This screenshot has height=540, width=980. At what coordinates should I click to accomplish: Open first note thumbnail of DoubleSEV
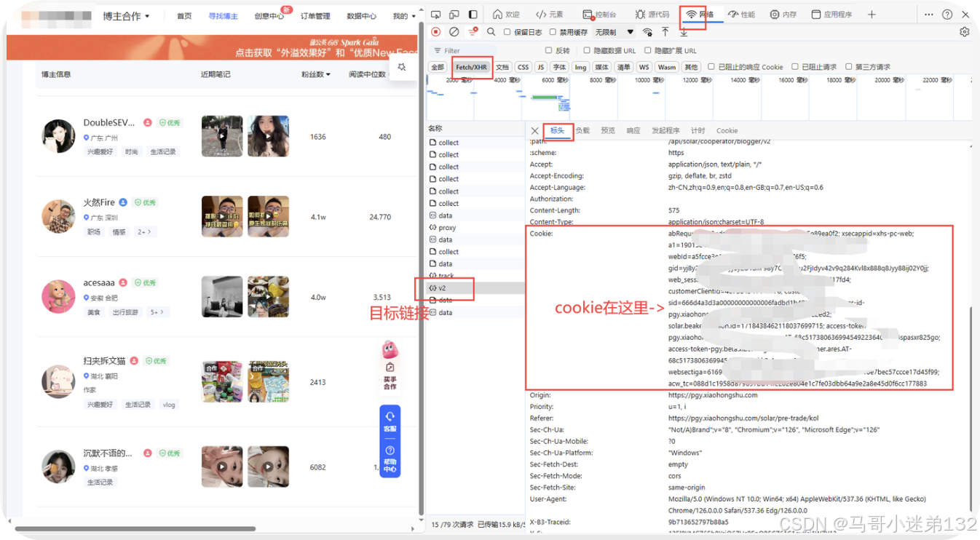point(222,136)
